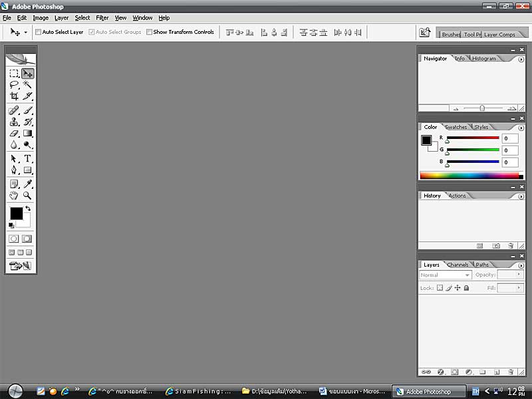Open the Layer Comps tab

499,35
